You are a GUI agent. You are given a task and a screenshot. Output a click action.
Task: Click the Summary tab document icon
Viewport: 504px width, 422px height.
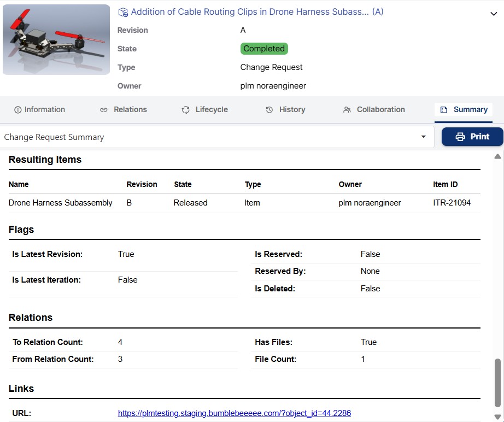pos(444,110)
